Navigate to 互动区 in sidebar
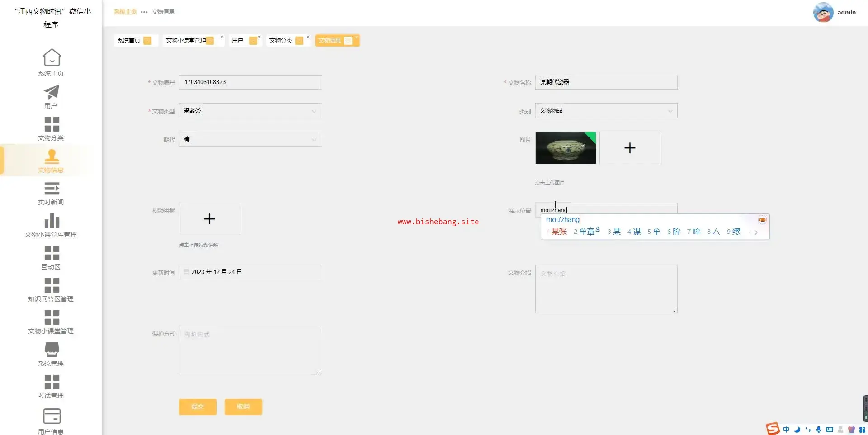This screenshot has width=868, height=435. click(x=51, y=258)
